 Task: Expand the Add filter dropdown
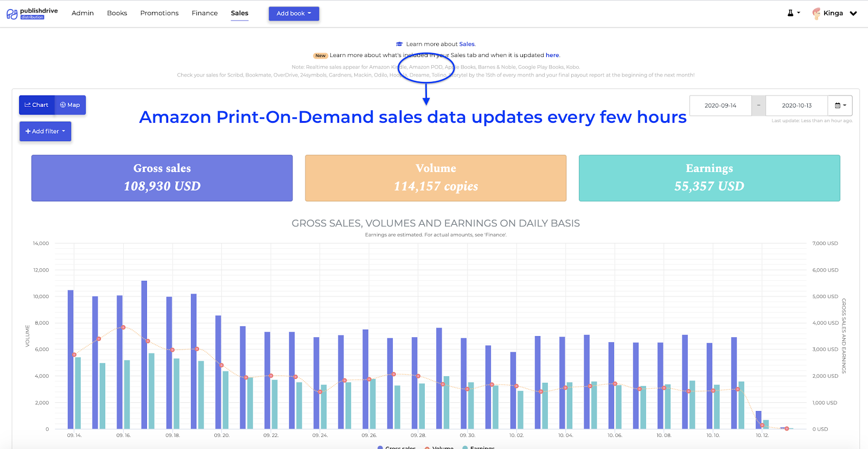46,131
